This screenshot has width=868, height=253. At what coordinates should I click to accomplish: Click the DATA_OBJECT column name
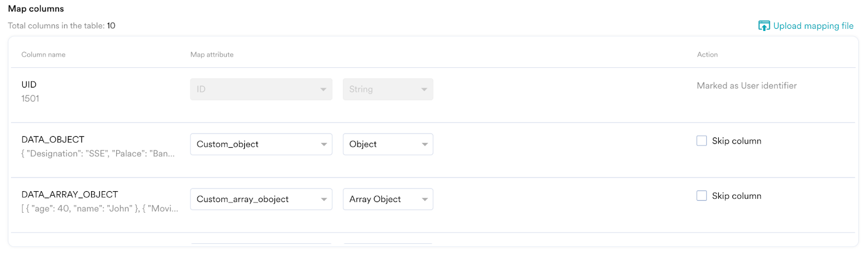coord(53,140)
